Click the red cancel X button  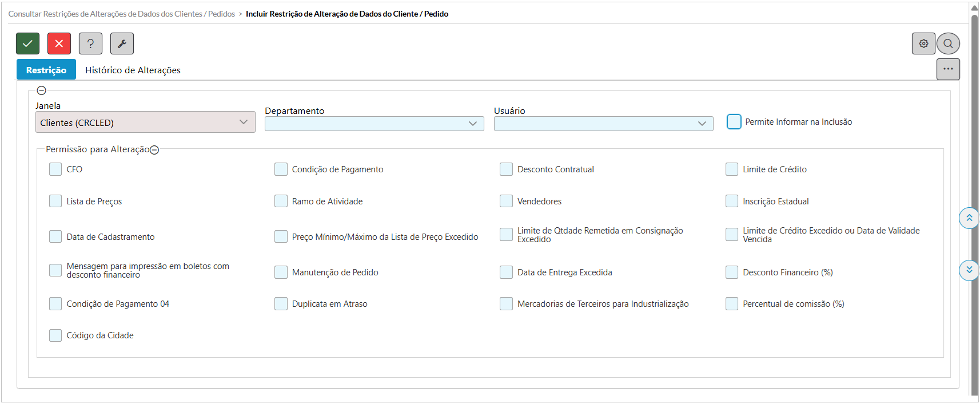pos(59,44)
